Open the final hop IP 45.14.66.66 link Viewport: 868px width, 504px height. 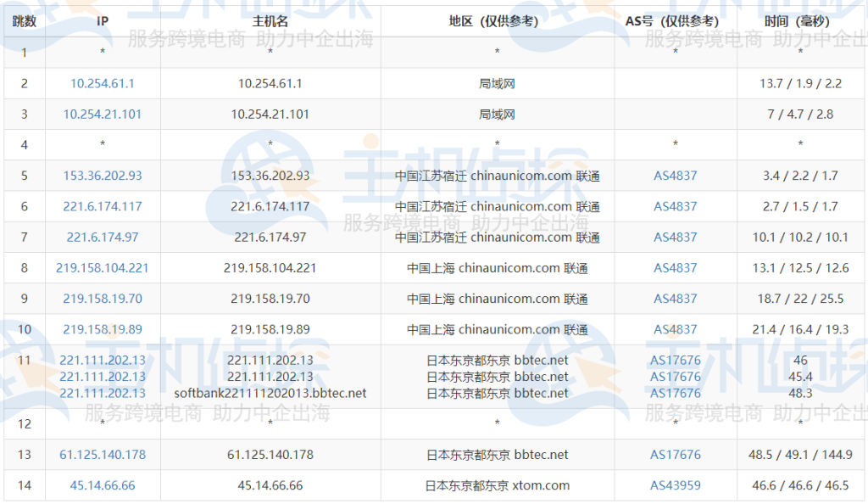[101, 484]
